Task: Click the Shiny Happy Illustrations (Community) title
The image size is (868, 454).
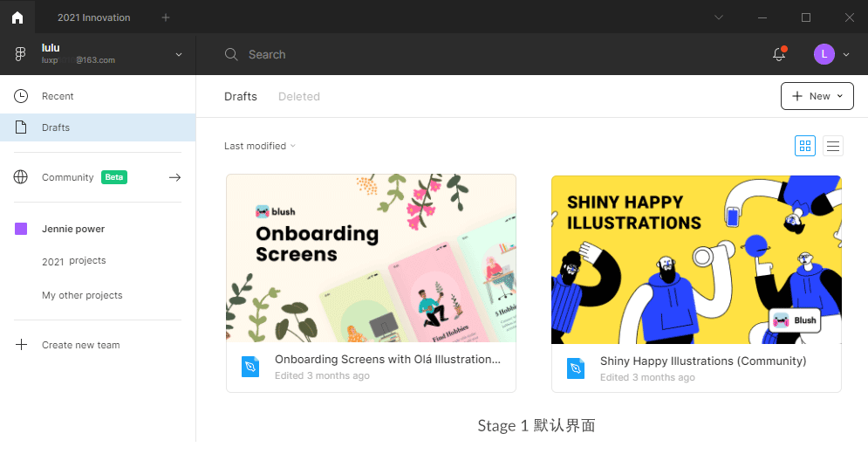Action: 703,361
